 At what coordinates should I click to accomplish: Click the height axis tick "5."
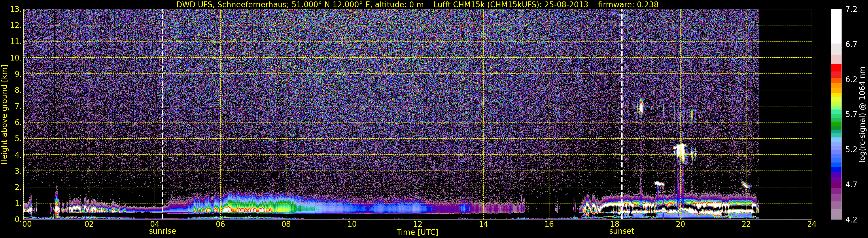pos(18,139)
